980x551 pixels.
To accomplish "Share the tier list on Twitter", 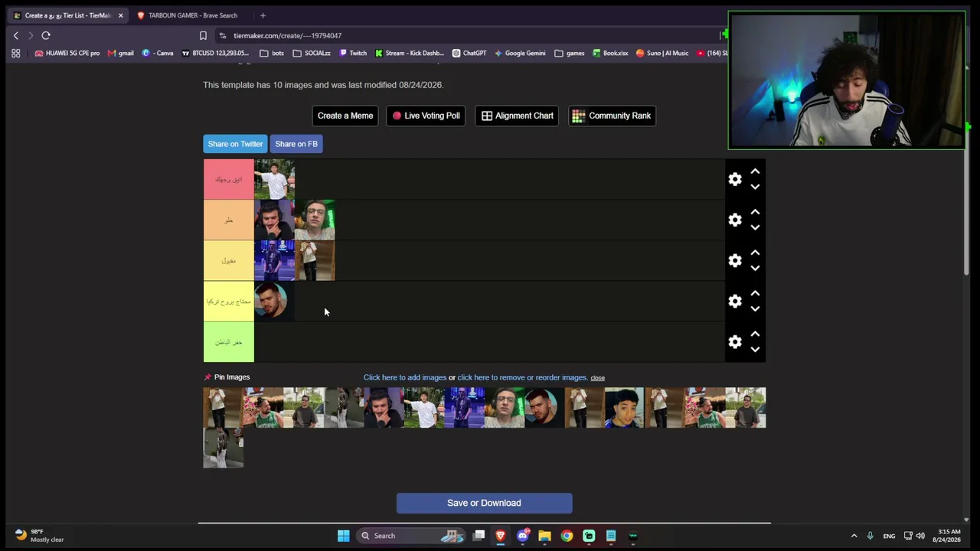I will (235, 144).
